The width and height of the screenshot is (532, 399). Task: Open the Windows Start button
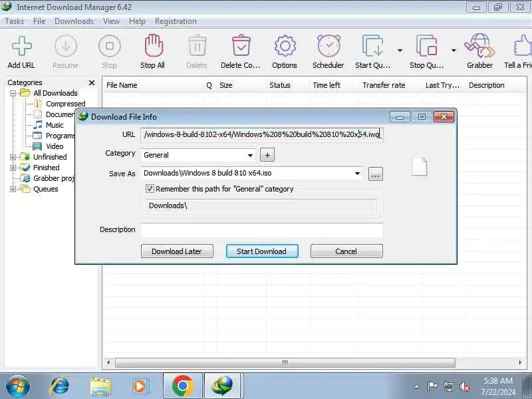point(18,386)
